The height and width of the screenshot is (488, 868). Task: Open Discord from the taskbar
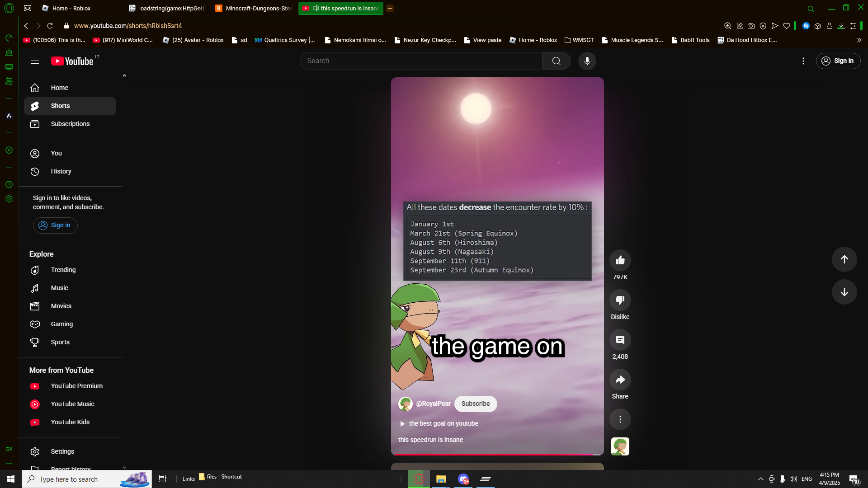click(463, 479)
